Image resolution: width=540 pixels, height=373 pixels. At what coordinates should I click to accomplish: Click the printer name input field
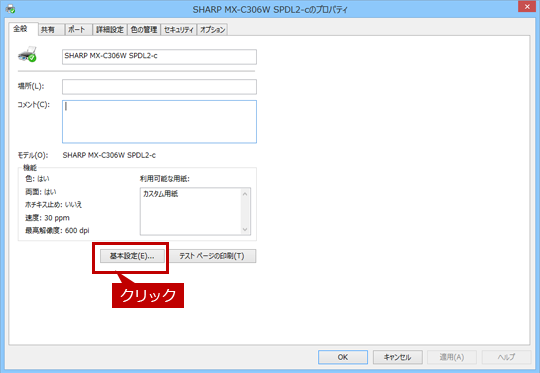[x=159, y=56]
